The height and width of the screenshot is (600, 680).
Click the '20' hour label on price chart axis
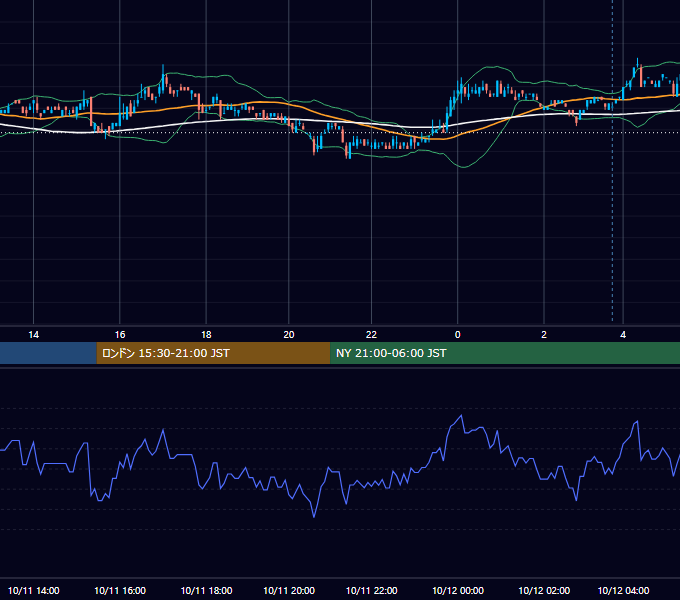click(289, 335)
